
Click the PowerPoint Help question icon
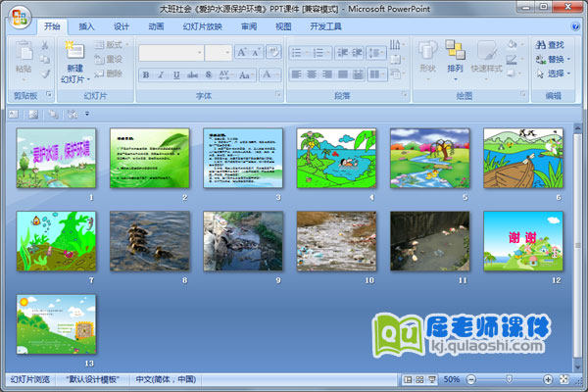coord(574,26)
